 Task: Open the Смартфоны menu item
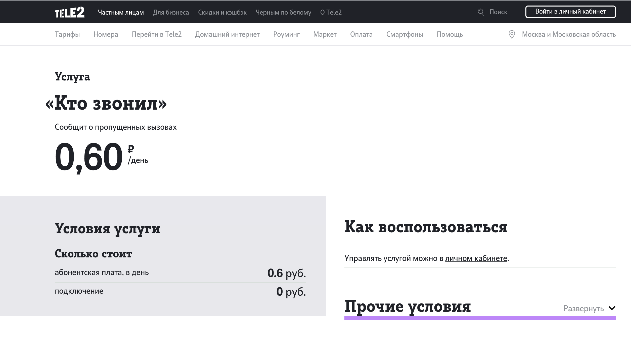404,34
